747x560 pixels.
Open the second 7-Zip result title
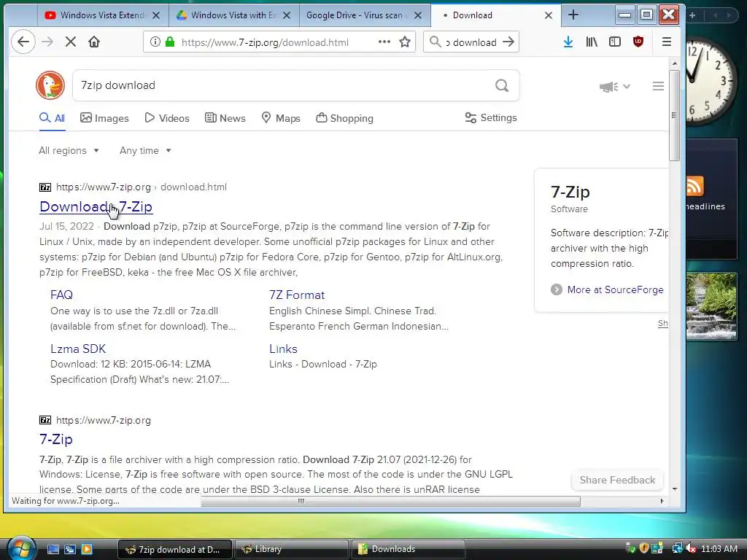[x=55, y=439]
